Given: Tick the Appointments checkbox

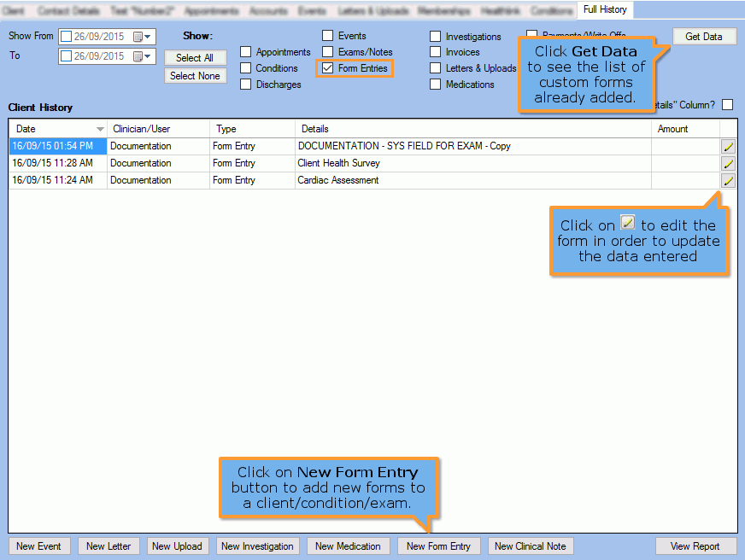Looking at the screenshot, I should 246,52.
